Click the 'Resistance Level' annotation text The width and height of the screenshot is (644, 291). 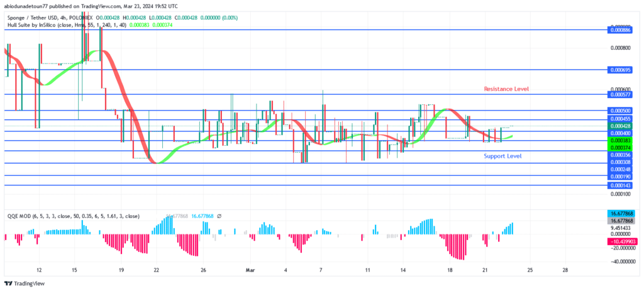[506, 89]
